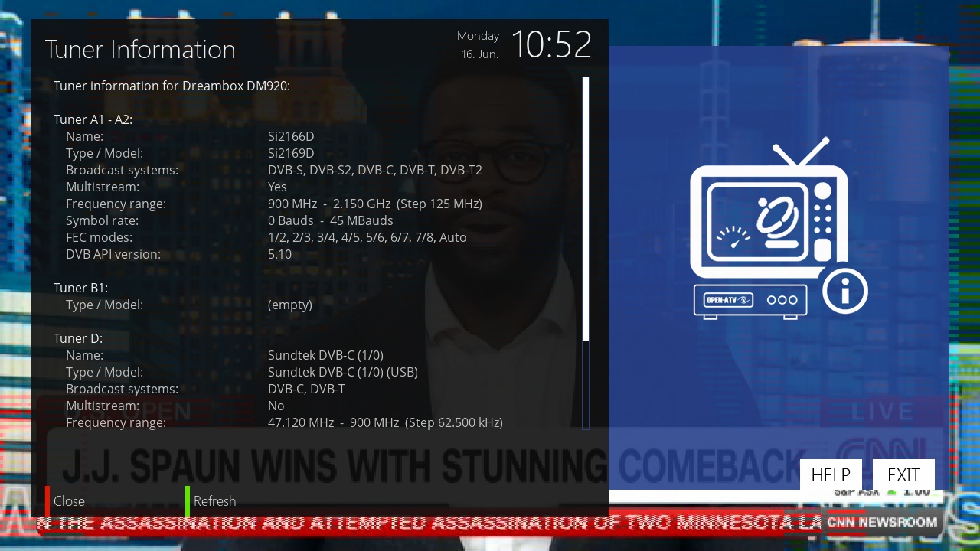Image resolution: width=980 pixels, height=551 pixels.
Task: Click the FEC modes value list
Action: 367,237
